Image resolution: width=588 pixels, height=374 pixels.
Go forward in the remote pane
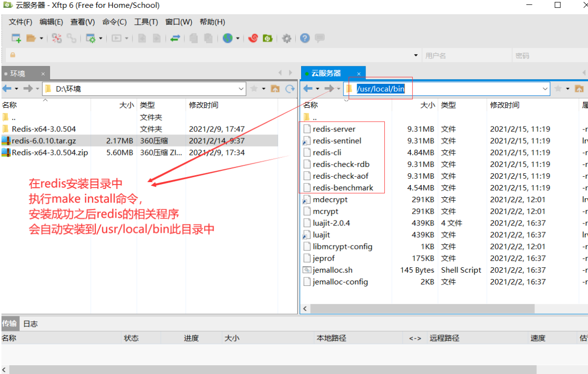pos(329,89)
